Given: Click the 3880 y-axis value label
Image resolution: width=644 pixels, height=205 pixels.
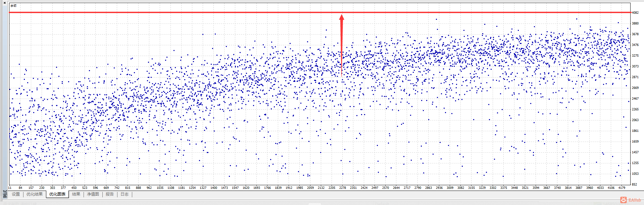Looking at the screenshot, I should coord(635,23).
